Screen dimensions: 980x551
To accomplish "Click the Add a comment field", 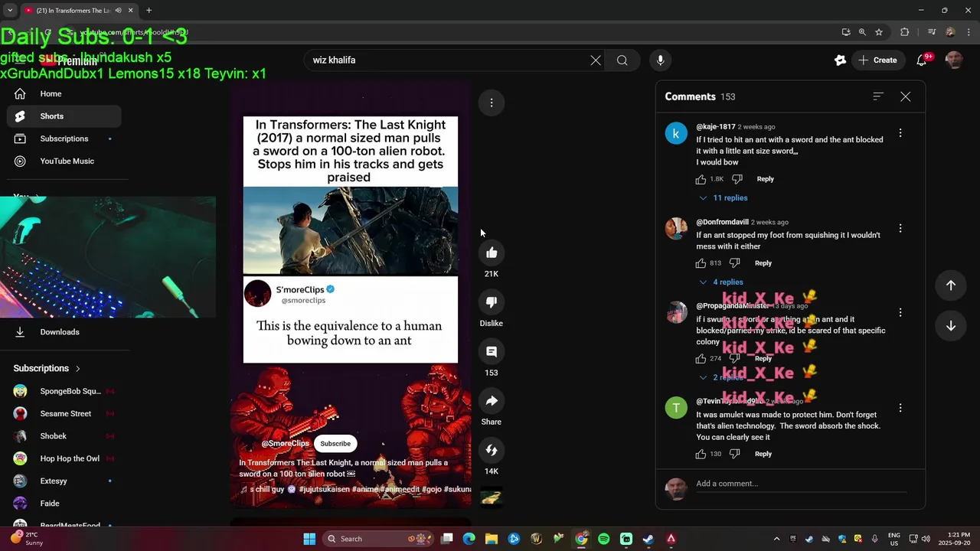I will [802, 484].
